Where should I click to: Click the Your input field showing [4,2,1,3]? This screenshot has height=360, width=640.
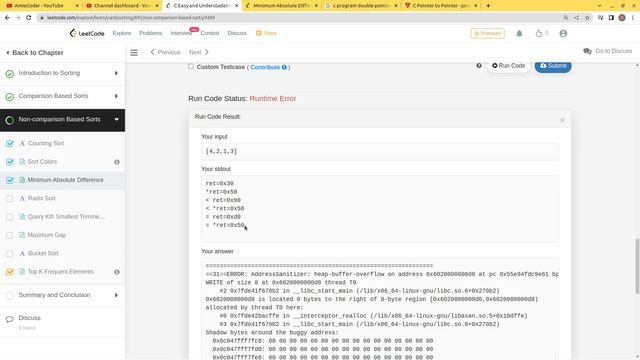click(380, 151)
